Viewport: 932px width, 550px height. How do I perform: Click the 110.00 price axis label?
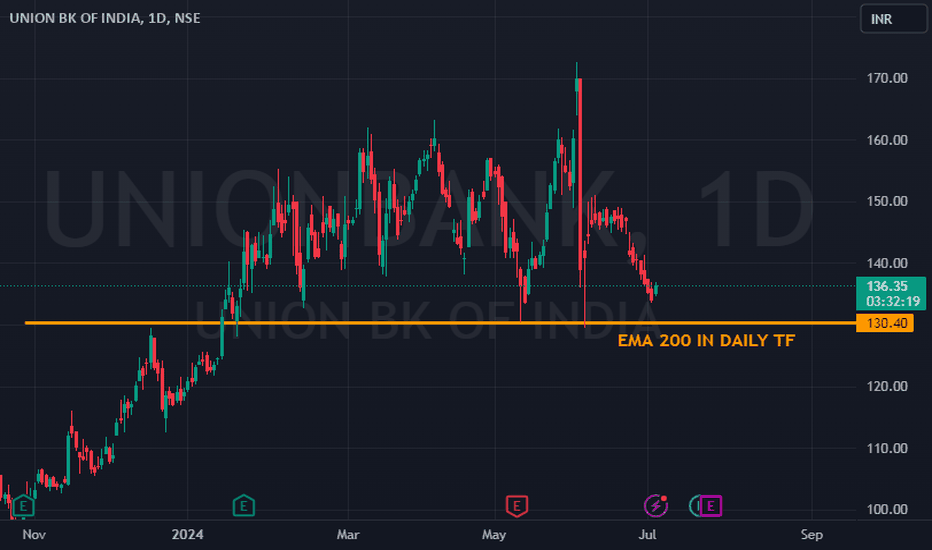[887, 448]
